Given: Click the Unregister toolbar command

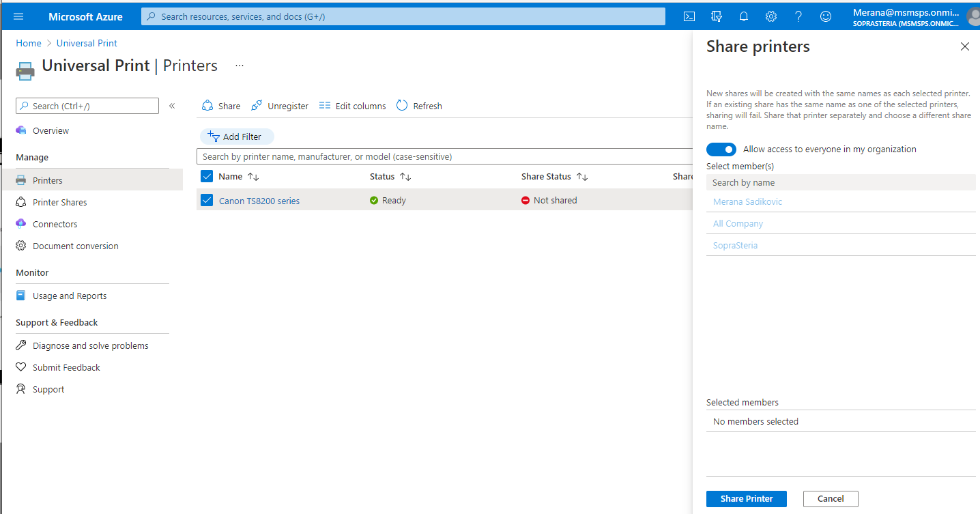Looking at the screenshot, I should tap(280, 106).
